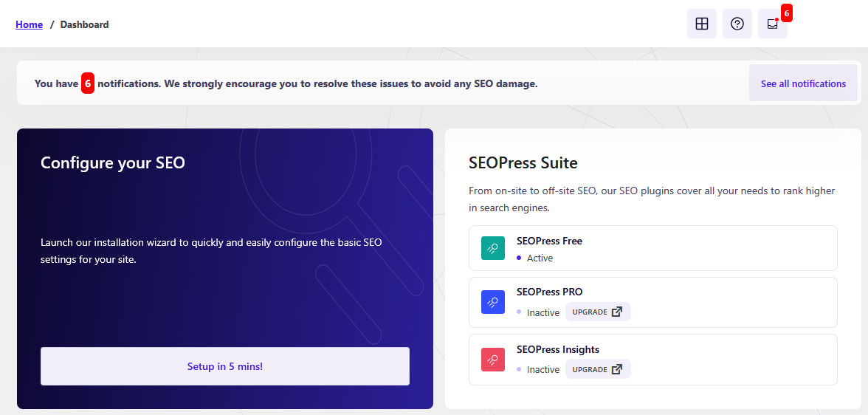Viewport: 868px width, 415px height.
Task: Click the blue SEOPress PRO icon
Action: [x=492, y=302]
